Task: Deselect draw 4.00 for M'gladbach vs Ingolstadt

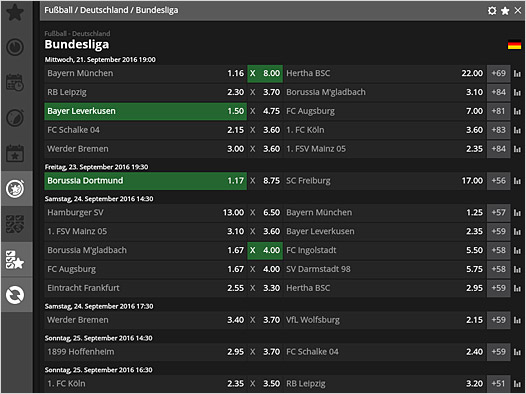Action: (x=265, y=250)
